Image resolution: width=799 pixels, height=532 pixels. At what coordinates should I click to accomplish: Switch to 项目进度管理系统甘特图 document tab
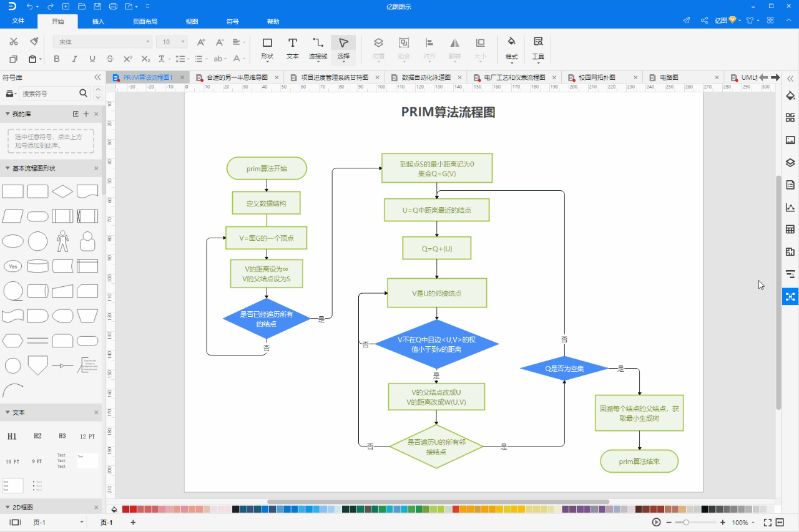click(x=335, y=77)
